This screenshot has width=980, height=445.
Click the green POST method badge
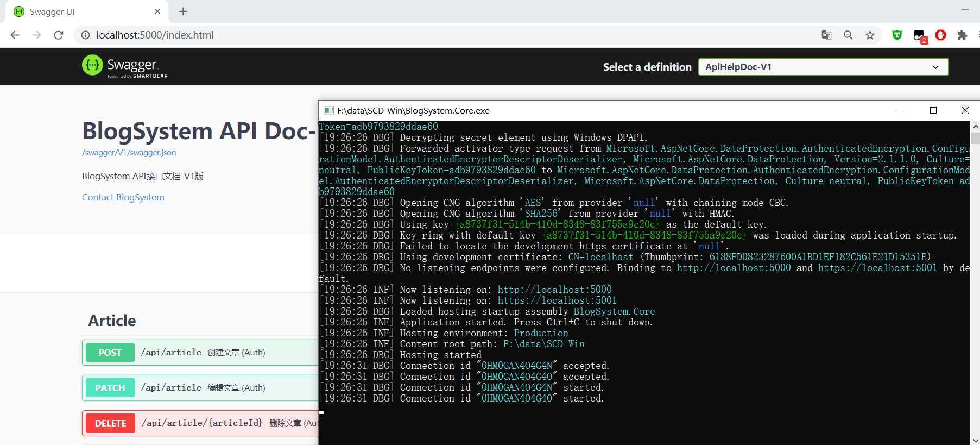pyautogui.click(x=110, y=353)
